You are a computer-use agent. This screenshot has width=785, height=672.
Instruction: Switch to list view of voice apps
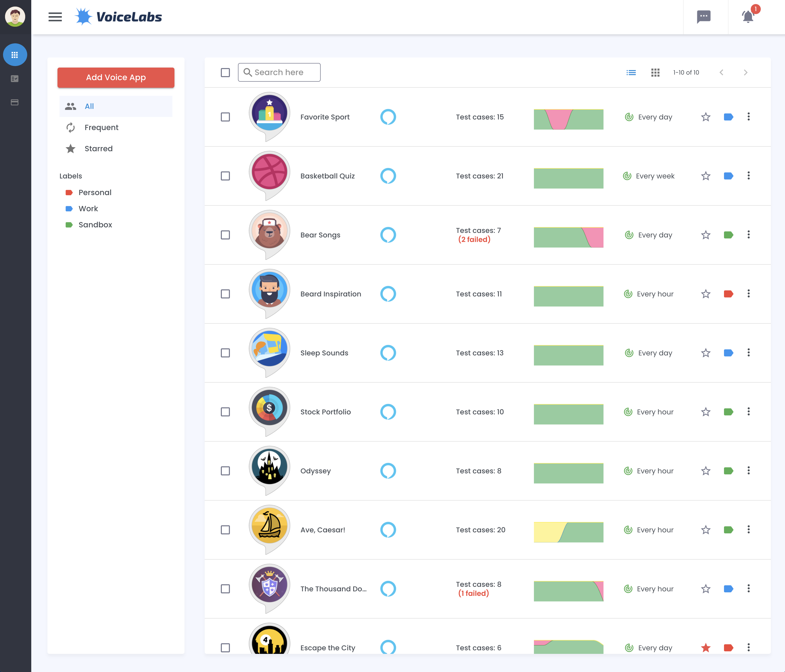click(631, 72)
